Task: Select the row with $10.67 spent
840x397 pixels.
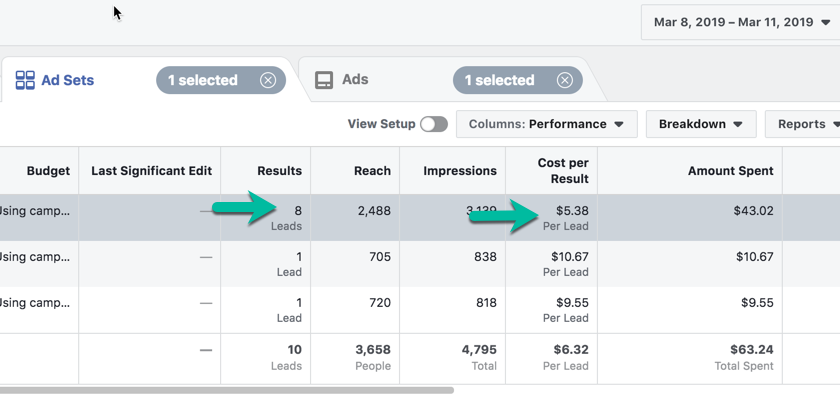Action: 420,264
